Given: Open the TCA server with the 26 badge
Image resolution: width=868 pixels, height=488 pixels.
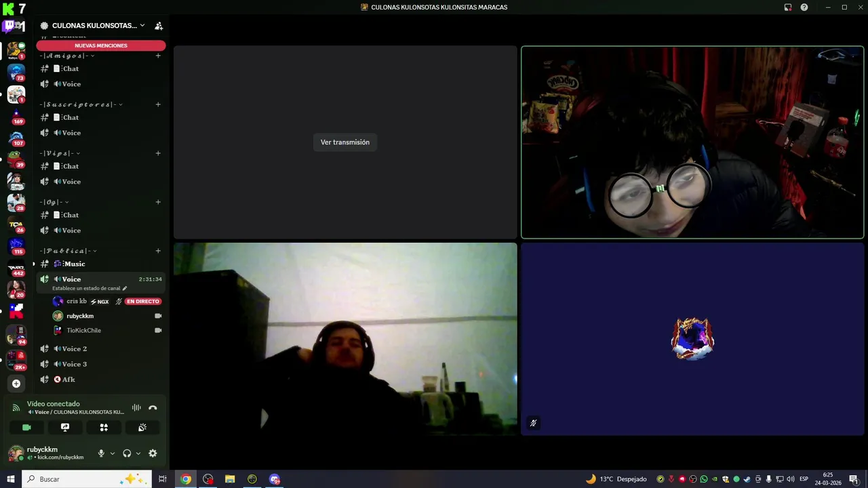Looking at the screenshot, I should (x=16, y=224).
